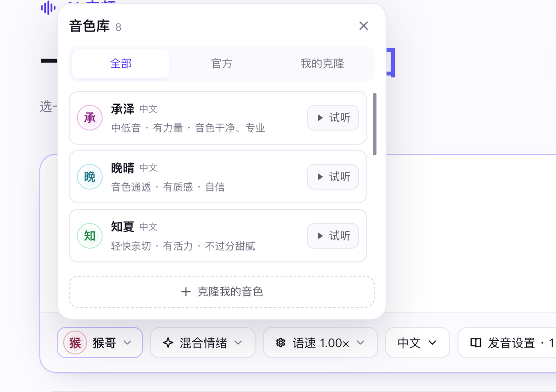The width and height of the screenshot is (556, 392).
Task: Switch to the 官方 tab
Action: click(x=222, y=64)
